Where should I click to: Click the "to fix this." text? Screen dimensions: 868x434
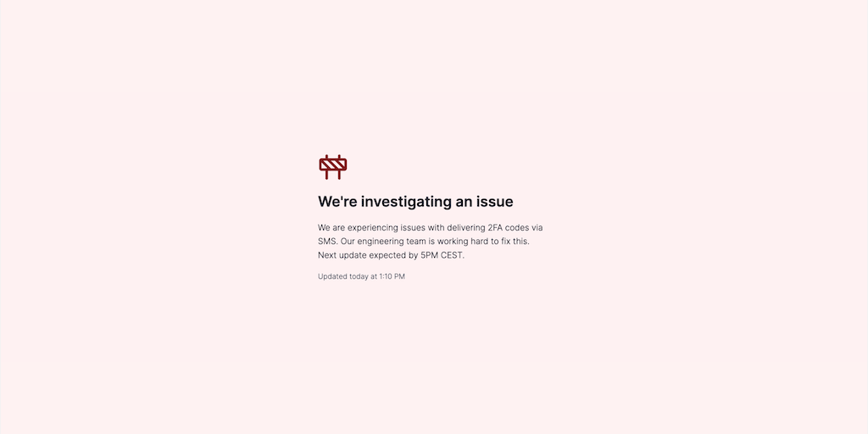[509, 242]
